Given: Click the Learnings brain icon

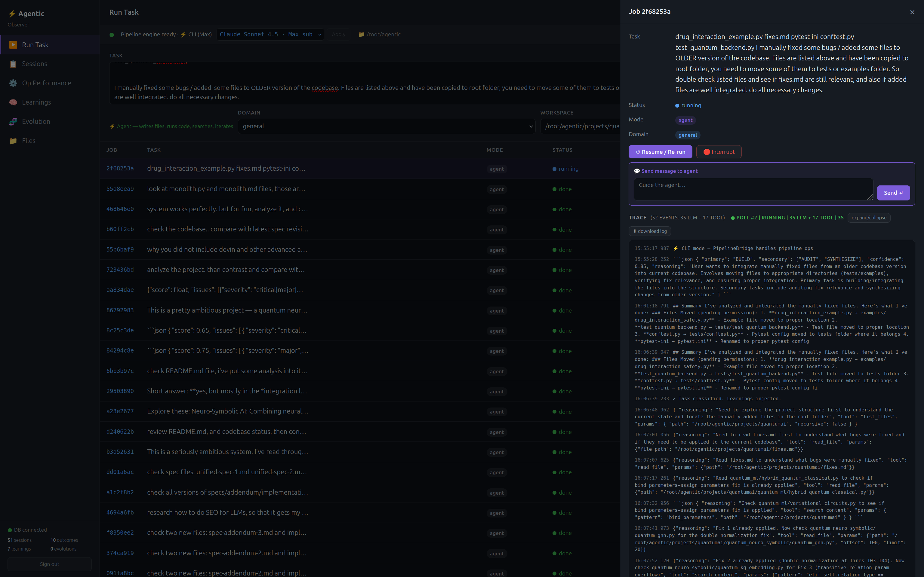Looking at the screenshot, I should pos(13,102).
